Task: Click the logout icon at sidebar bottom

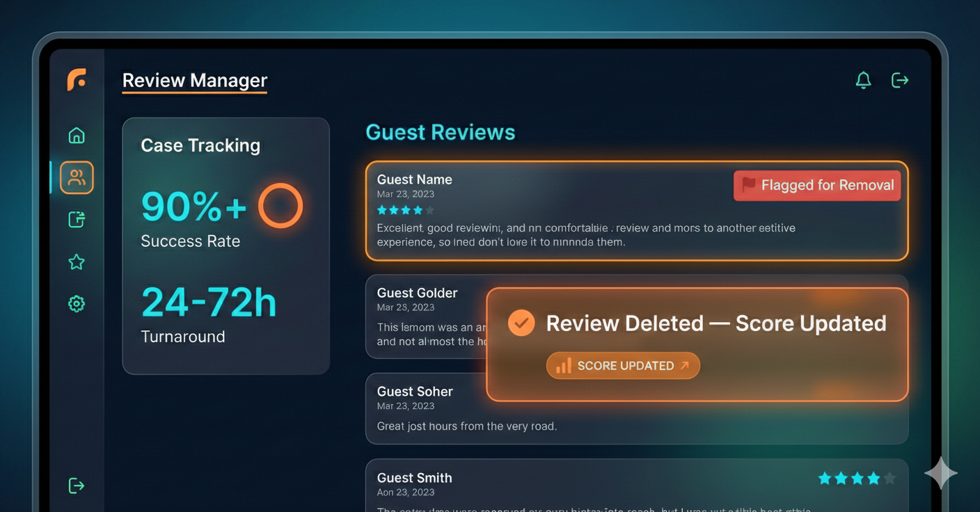Action: pos(77,486)
